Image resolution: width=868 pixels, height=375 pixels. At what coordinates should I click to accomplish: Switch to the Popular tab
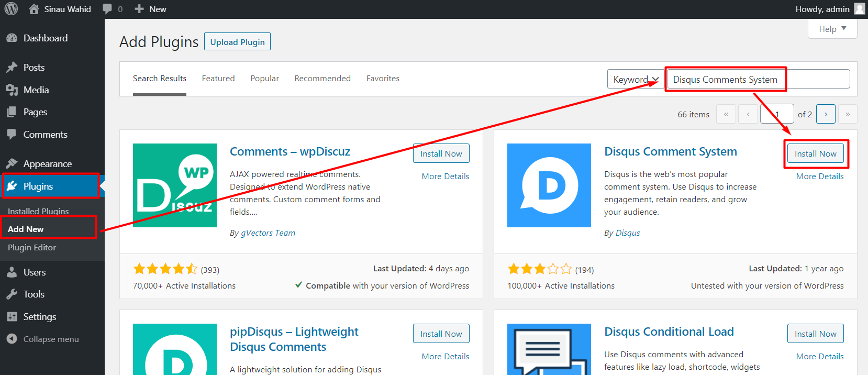pos(264,79)
